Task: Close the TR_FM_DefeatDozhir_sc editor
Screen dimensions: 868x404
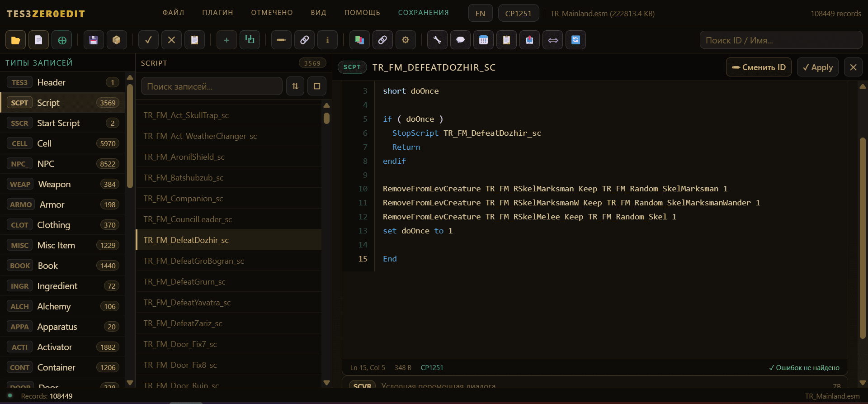Action: pyautogui.click(x=853, y=67)
